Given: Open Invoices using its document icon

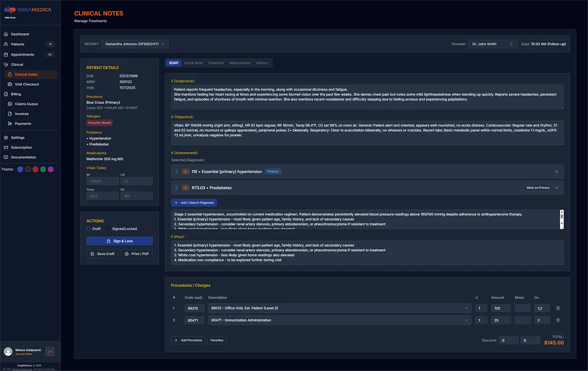Looking at the screenshot, I should point(9,113).
